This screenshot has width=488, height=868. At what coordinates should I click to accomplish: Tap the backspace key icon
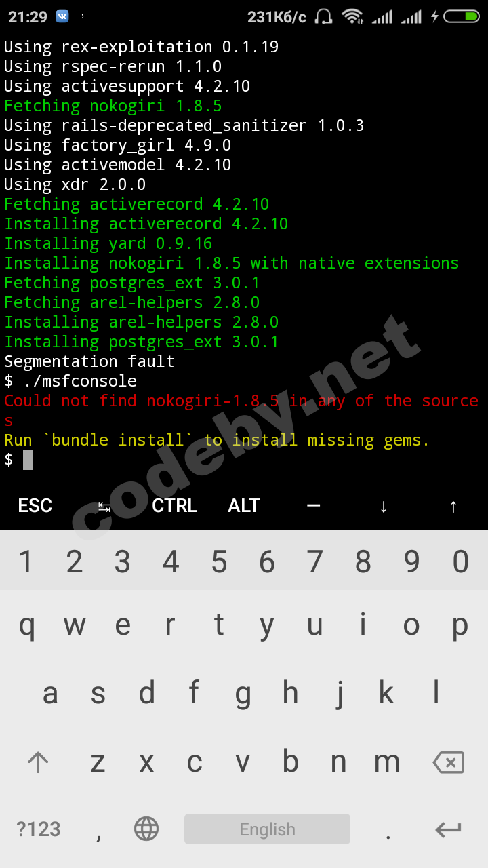pos(449,763)
